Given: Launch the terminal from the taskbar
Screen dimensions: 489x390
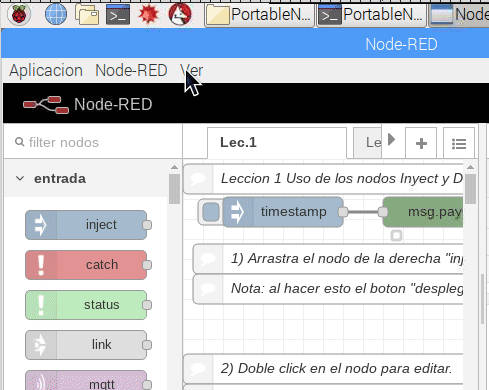Looking at the screenshot, I should pos(118,14).
